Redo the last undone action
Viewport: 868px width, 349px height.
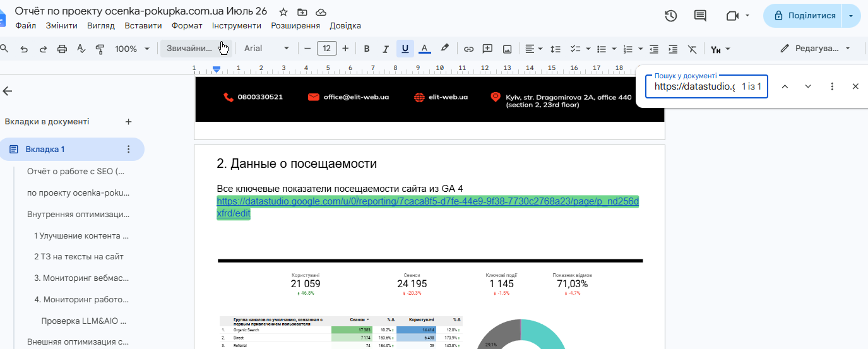[43, 49]
